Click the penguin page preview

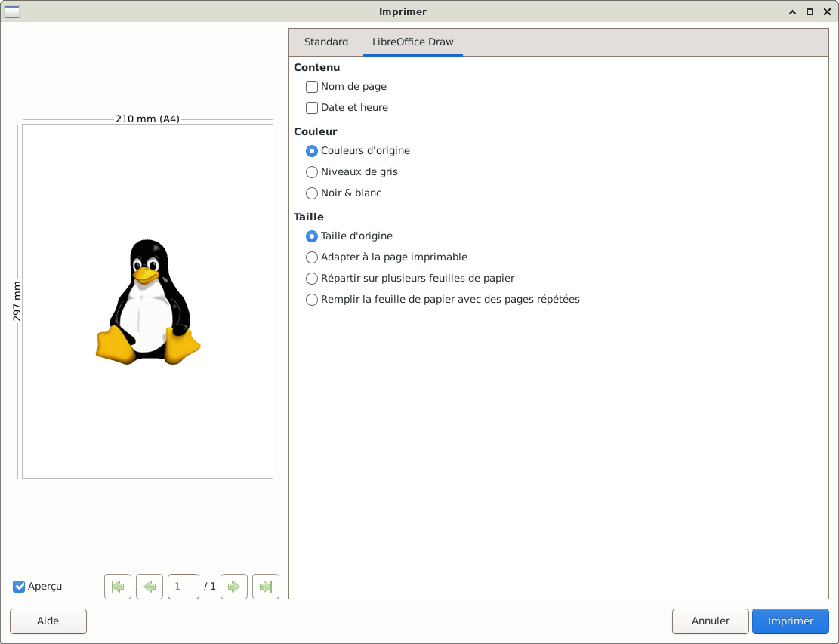point(148,301)
